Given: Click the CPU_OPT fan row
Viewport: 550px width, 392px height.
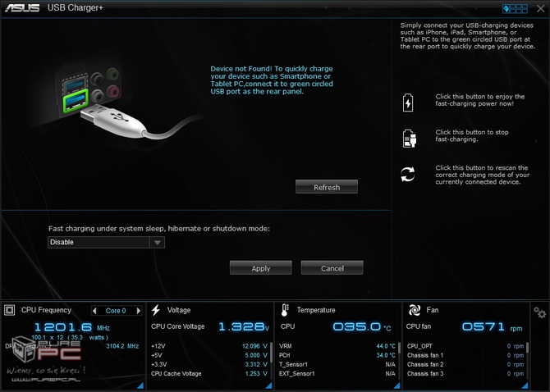Looking at the screenshot, I should pyautogui.click(x=465, y=346).
